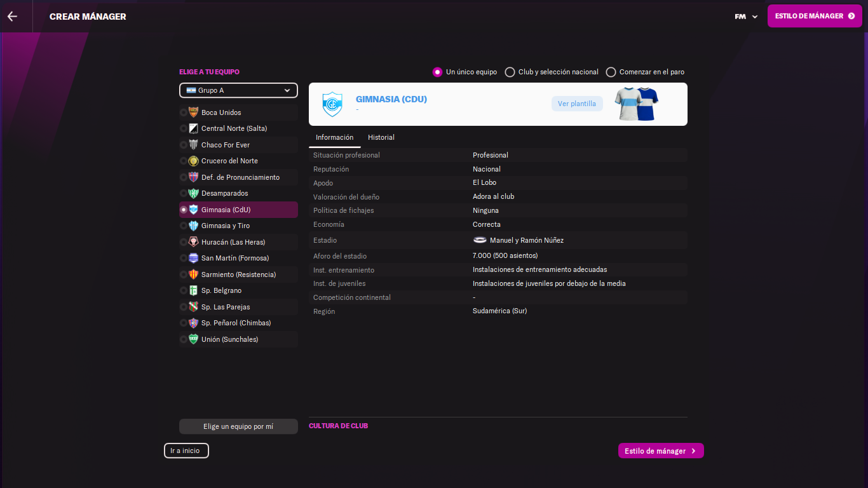Click the Gimnasia y Tiro club badge

193,226
